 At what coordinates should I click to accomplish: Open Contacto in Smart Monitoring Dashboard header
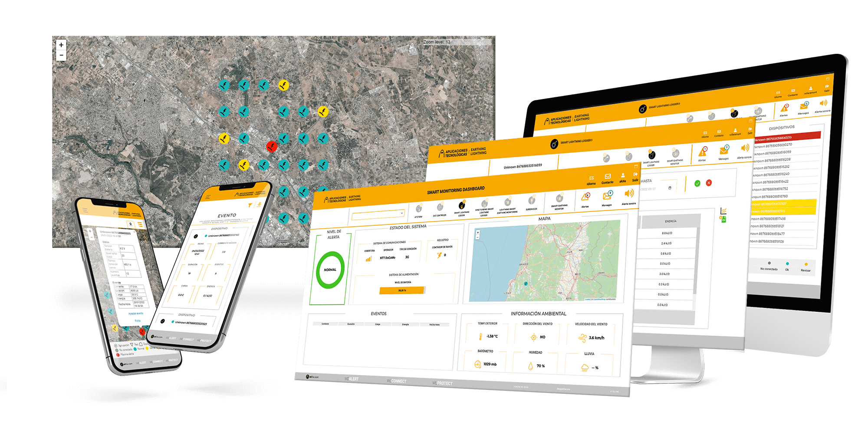click(x=608, y=178)
